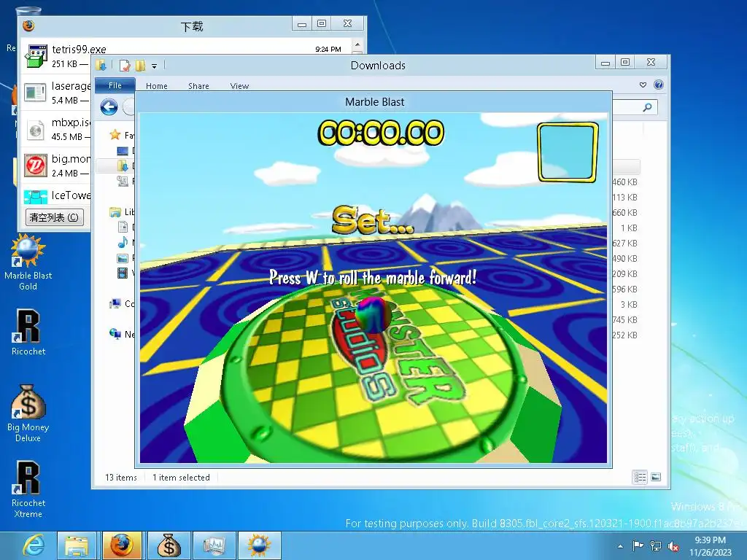The width and height of the screenshot is (747, 560).
Task: Open Explorer help button
Action: click(659, 85)
